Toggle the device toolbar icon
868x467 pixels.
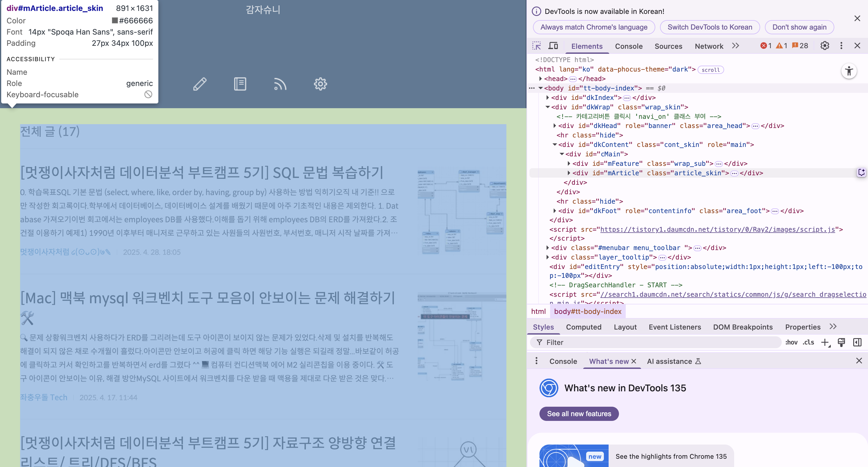[553, 46]
